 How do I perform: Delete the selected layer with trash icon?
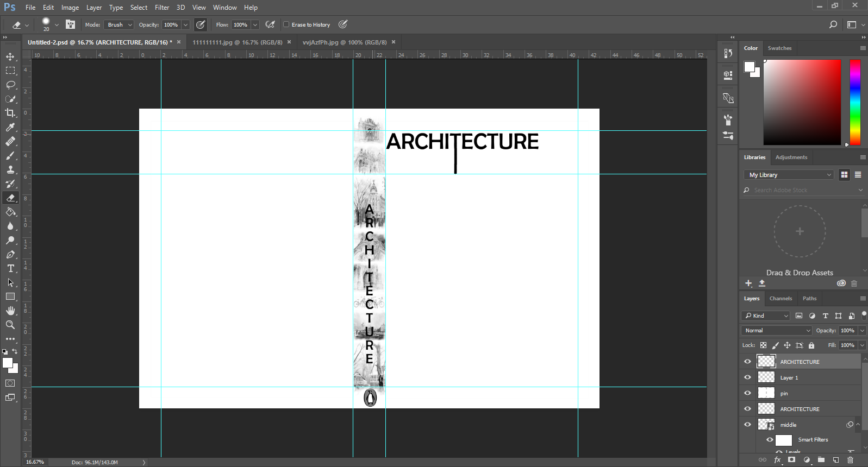[851, 460]
